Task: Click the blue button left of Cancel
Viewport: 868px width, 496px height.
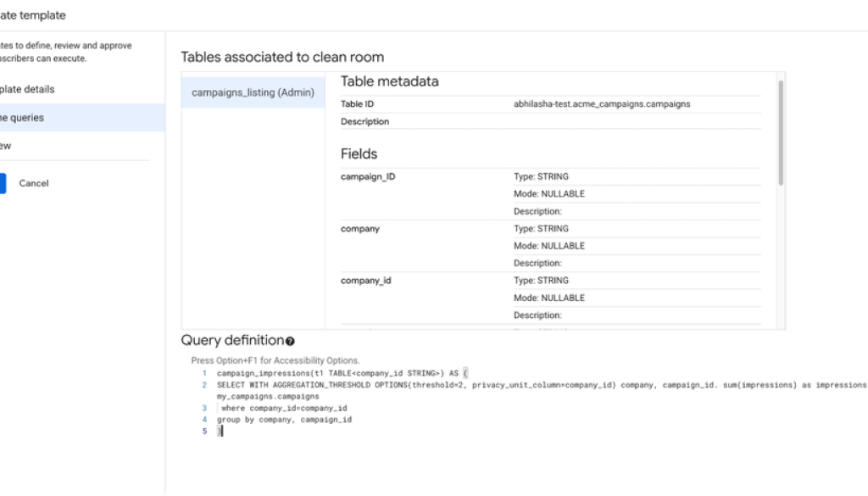Action: (x=3, y=183)
